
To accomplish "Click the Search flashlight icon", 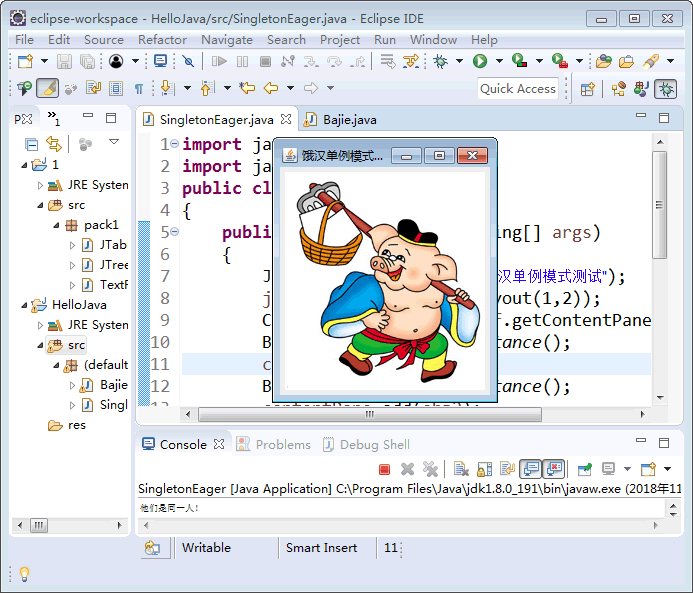I will [651, 61].
